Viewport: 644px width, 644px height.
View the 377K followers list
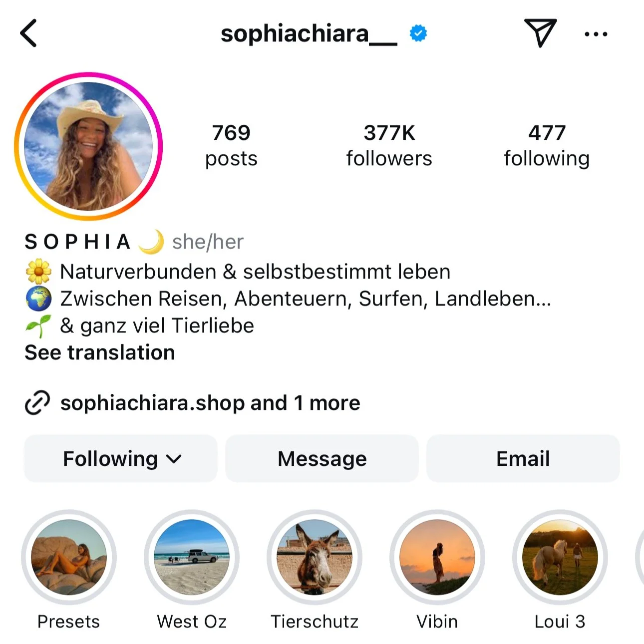[x=389, y=145]
